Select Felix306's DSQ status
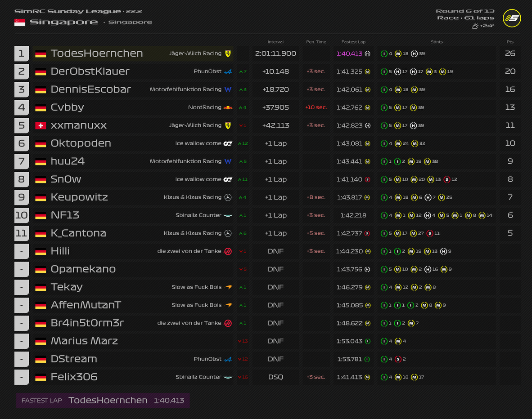Image resolution: width=532 pixels, height=419 pixels. [275, 377]
